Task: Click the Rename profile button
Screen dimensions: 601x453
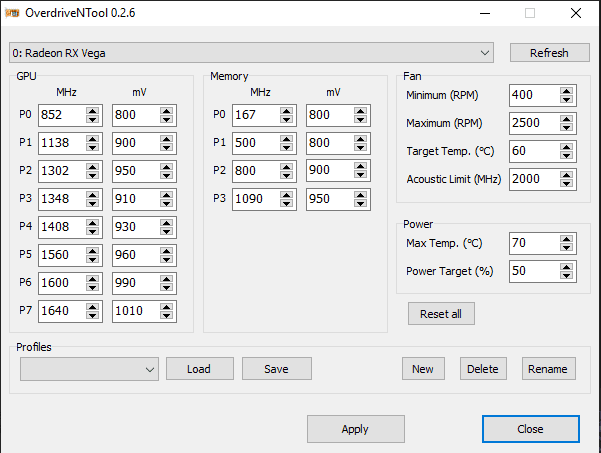Action: tap(548, 369)
